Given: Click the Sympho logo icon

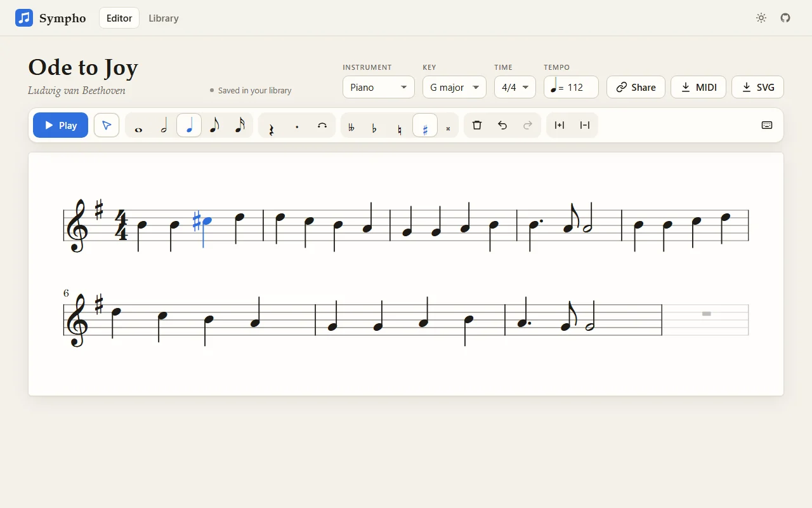Looking at the screenshot, I should coord(24,18).
